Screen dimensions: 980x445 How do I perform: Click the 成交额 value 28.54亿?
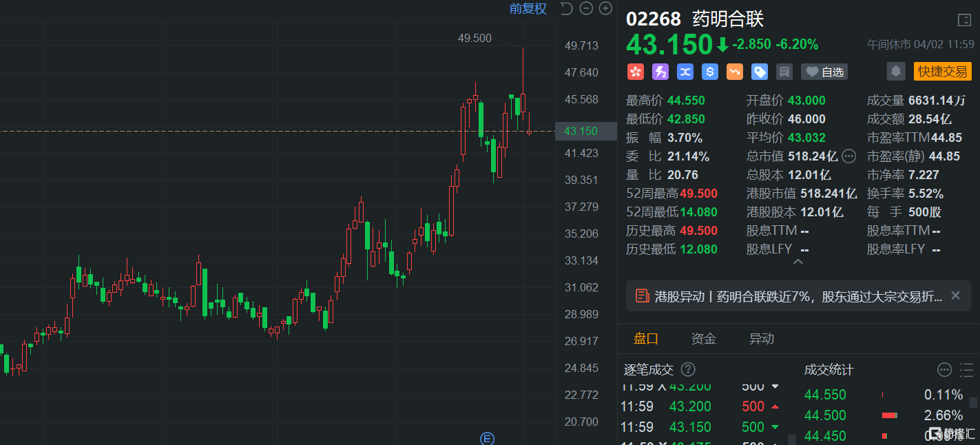click(930, 119)
